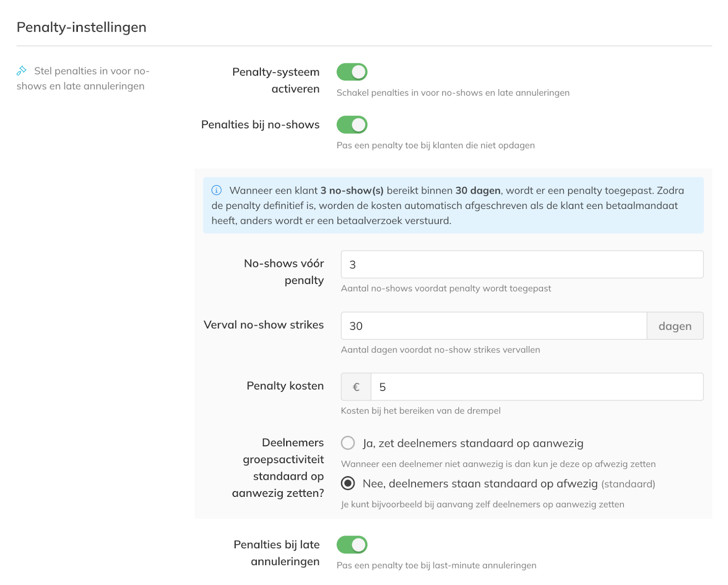The width and height of the screenshot is (728, 585).
Task: Click the euro symbol before Penalty kosten
Action: click(x=356, y=387)
